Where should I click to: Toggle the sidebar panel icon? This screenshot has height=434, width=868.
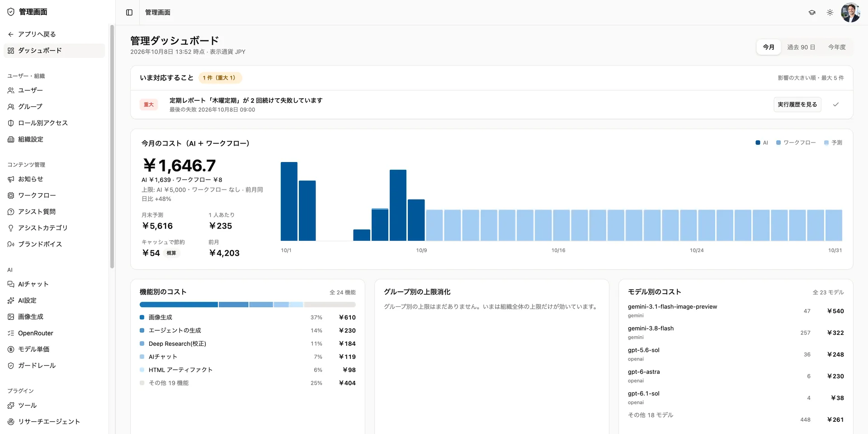pos(129,12)
